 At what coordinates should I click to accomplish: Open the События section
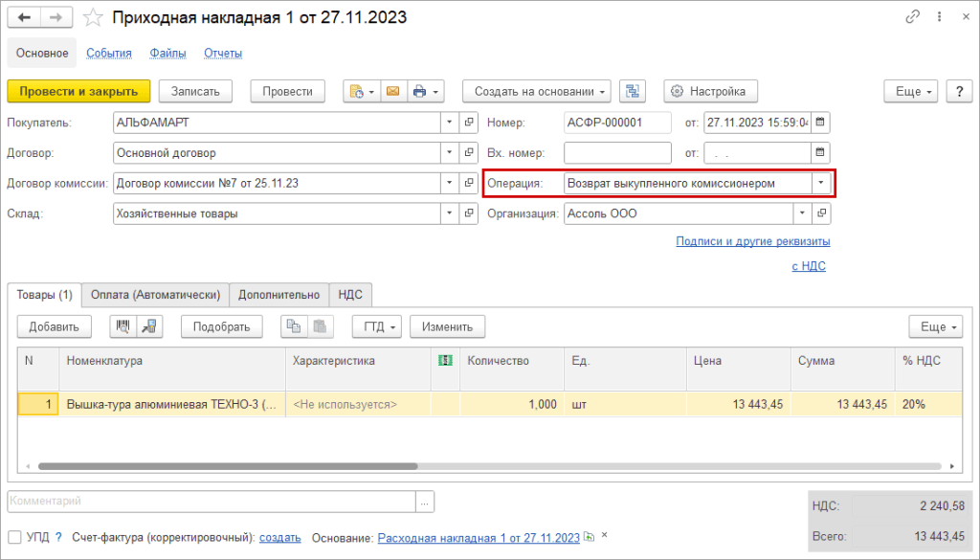[x=109, y=53]
